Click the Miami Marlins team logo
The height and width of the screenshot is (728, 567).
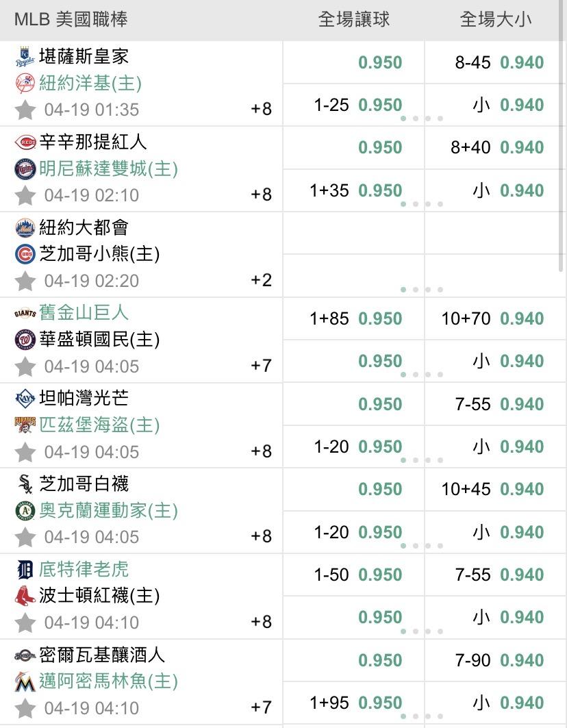25,681
